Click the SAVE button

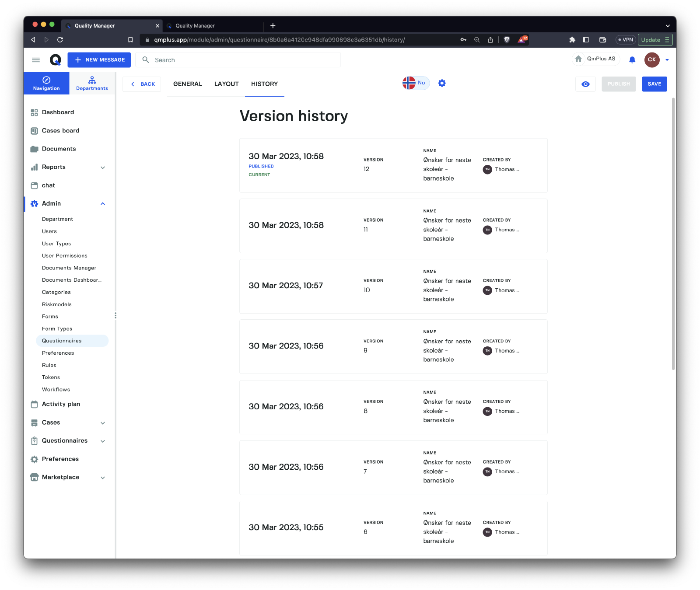click(x=654, y=84)
